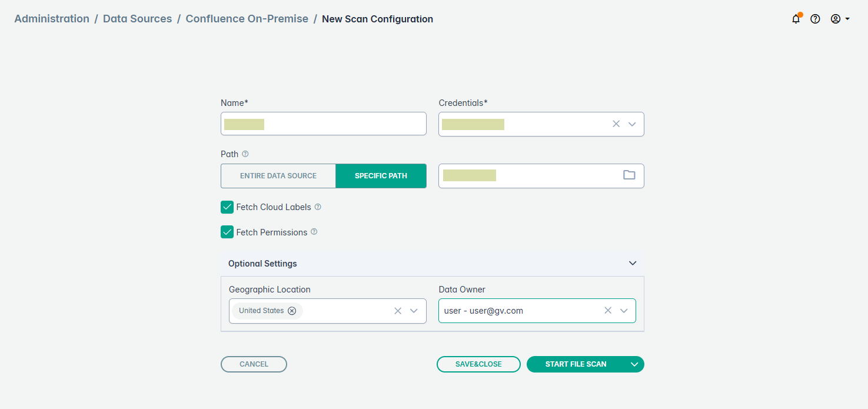The height and width of the screenshot is (409, 868).
Task: Uncheck the Fetch Cloud Labels checkbox
Action: click(227, 207)
